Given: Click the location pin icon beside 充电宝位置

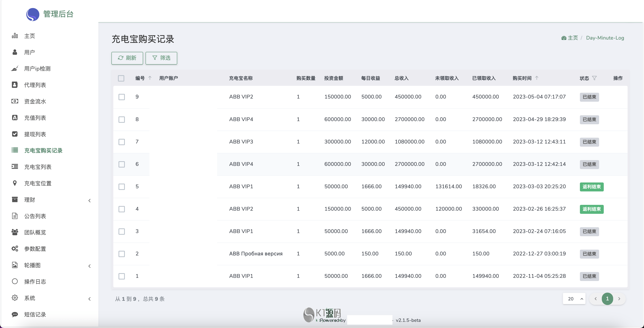Looking at the screenshot, I should [15, 183].
